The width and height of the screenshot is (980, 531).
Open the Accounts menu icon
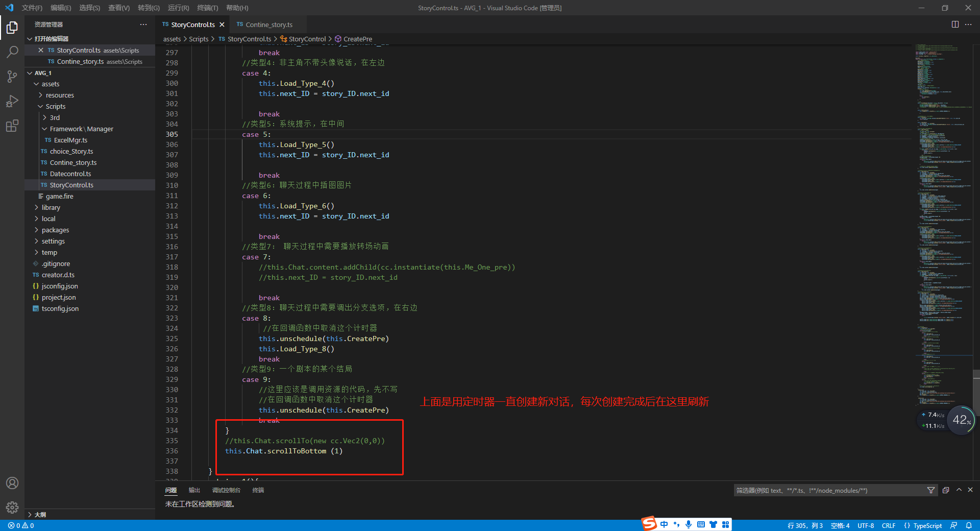(x=12, y=483)
